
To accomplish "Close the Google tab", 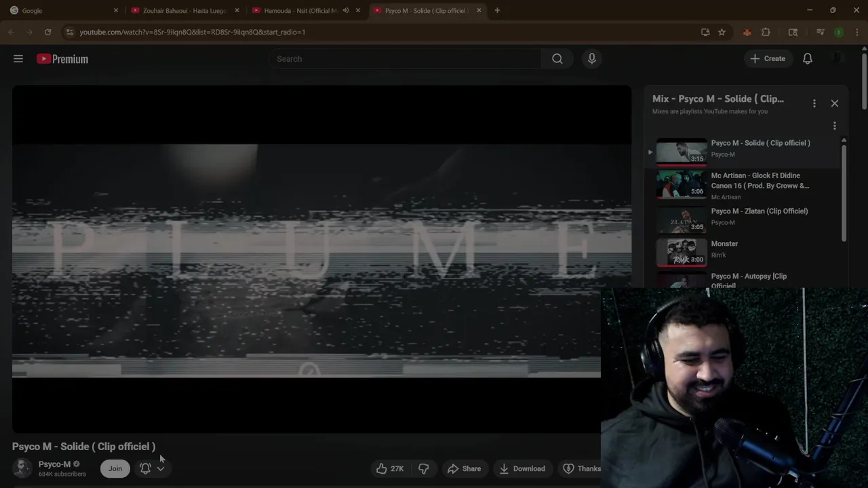I will (x=115, y=10).
